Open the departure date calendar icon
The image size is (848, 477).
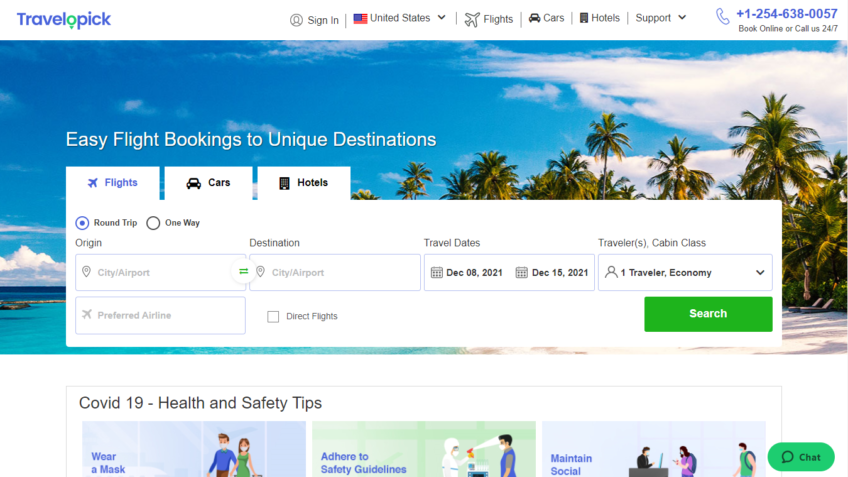point(437,272)
